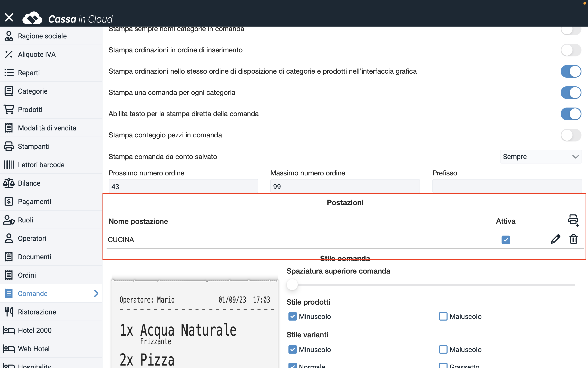
Task: Click the Reparti list icon
Action: (x=9, y=73)
